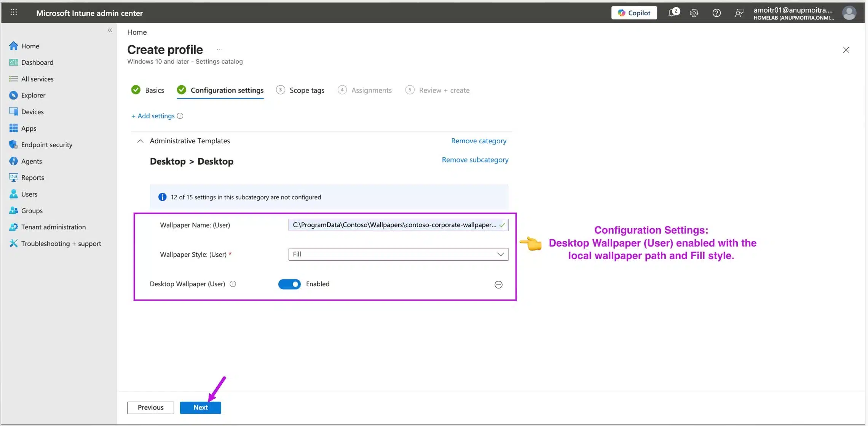868x426 pixels.
Task: Collapse the Administrative Templates category
Action: click(140, 141)
